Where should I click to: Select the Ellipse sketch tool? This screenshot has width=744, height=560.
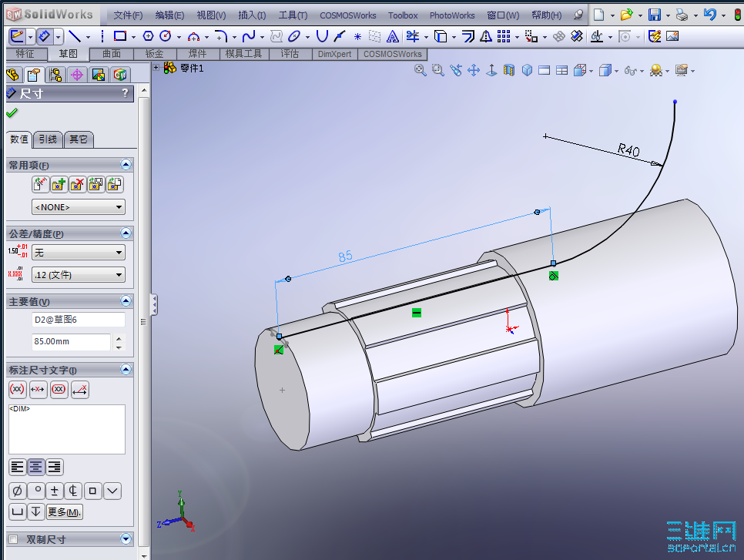coord(294,36)
